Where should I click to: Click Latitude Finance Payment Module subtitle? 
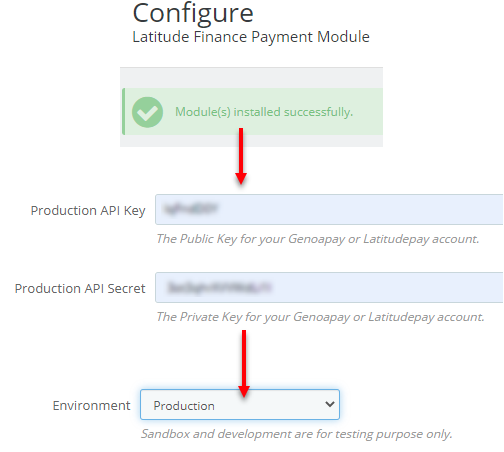pyautogui.click(x=251, y=37)
